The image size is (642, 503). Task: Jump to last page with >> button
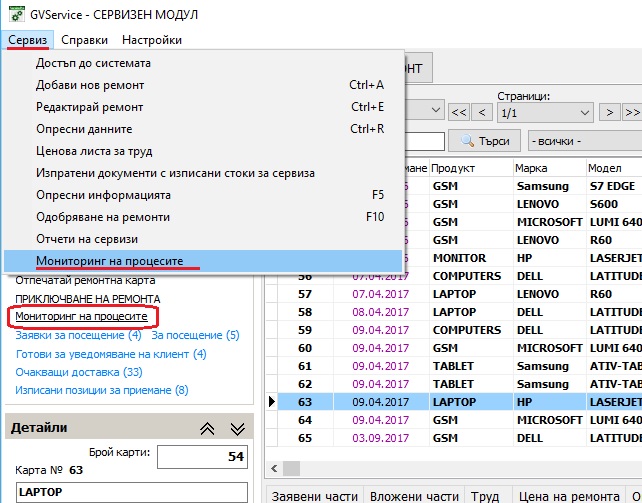tap(632, 112)
